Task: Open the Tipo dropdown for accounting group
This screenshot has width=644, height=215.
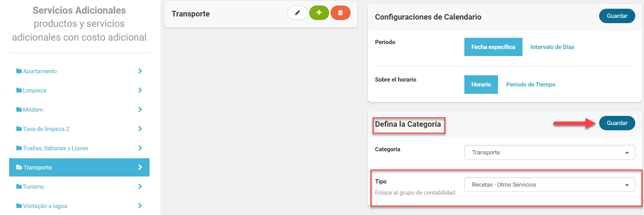Action: (549, 185)
